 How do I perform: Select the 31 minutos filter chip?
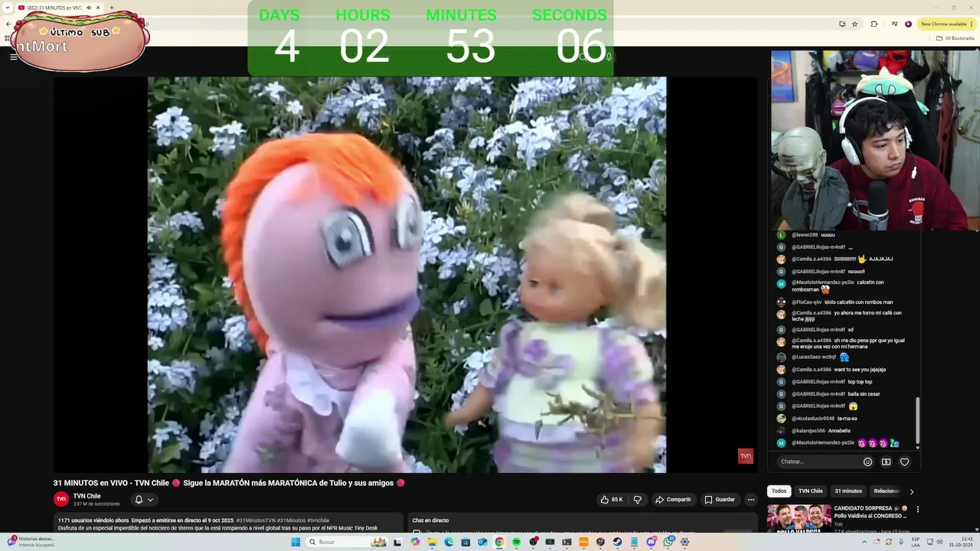[848, 491]
